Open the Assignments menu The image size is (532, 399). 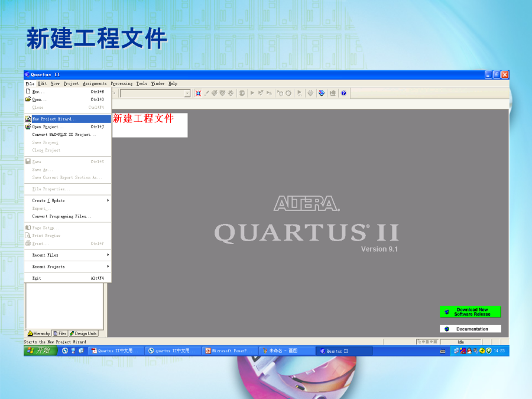95,83
